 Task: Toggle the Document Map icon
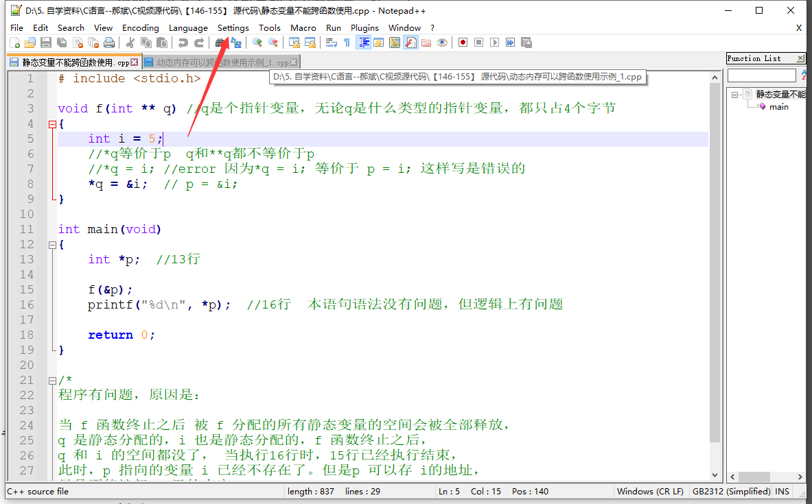point(395,43)
